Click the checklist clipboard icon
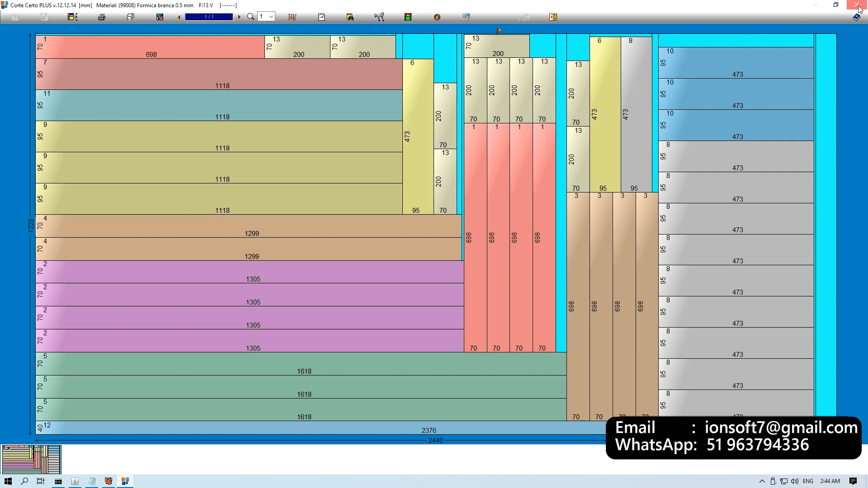 tap(321, 17)
